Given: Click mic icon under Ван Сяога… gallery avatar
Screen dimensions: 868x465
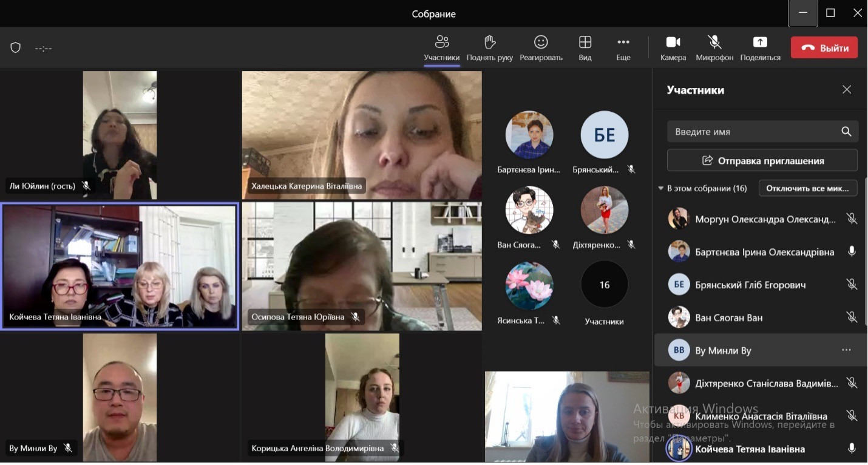Looking at the screenshot, I should [x=555, y=245].
